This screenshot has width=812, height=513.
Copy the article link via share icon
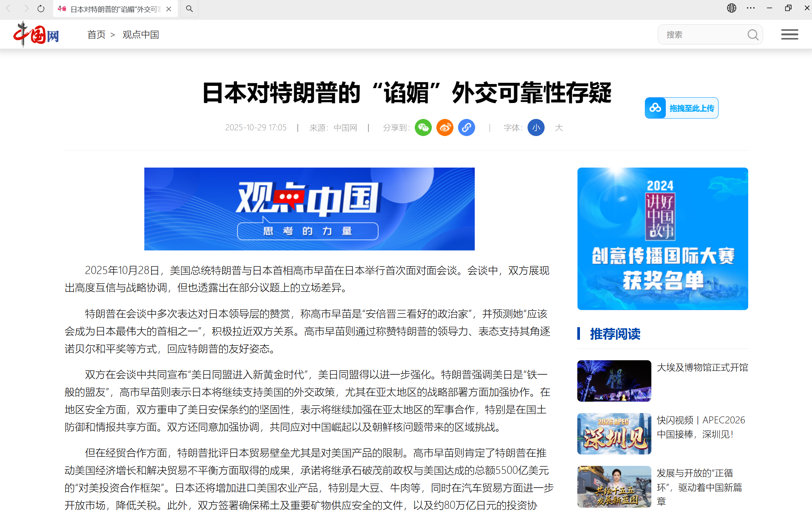[466, 128]
